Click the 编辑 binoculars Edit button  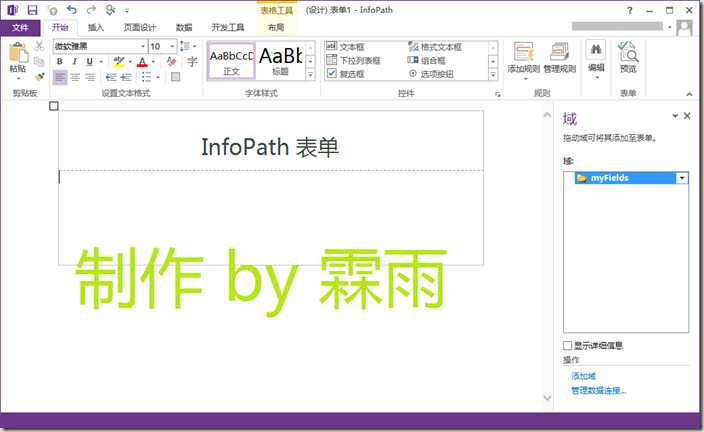(596, 60)
